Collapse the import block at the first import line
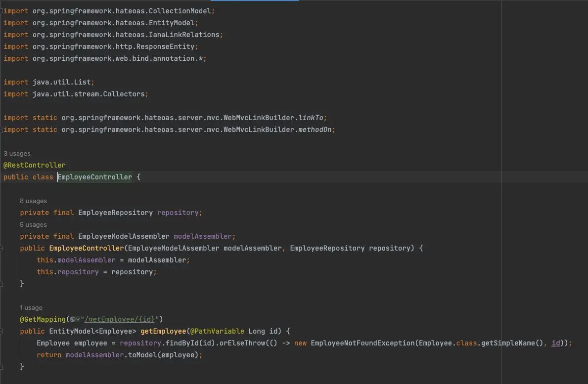The image size is (588, 384). click(x=1, y=11)
